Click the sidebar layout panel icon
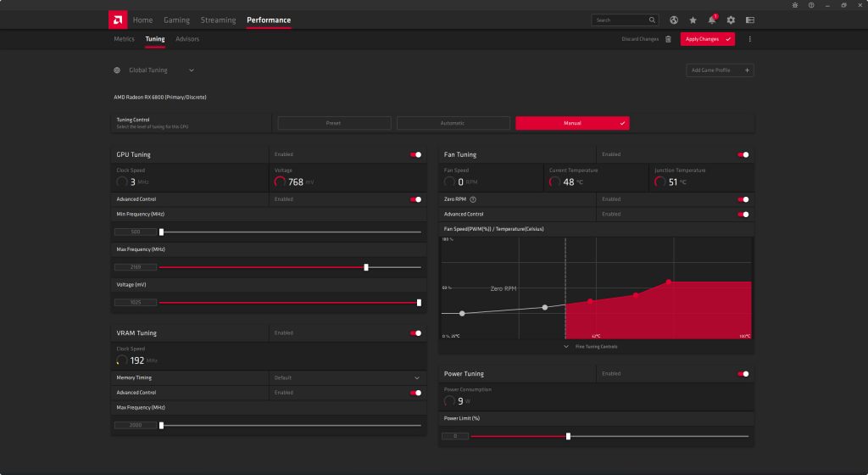868x475 pixels. (x=749, y=20)
